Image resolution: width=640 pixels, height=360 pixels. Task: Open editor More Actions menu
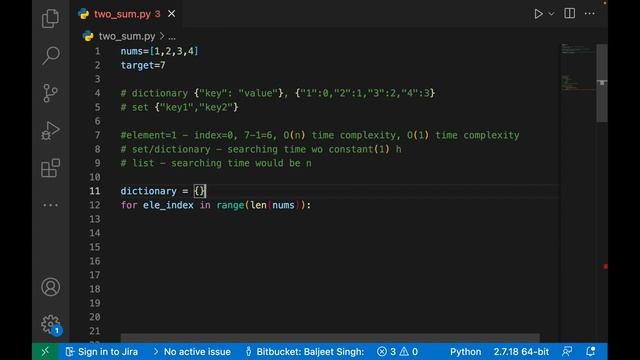(589, 13)
